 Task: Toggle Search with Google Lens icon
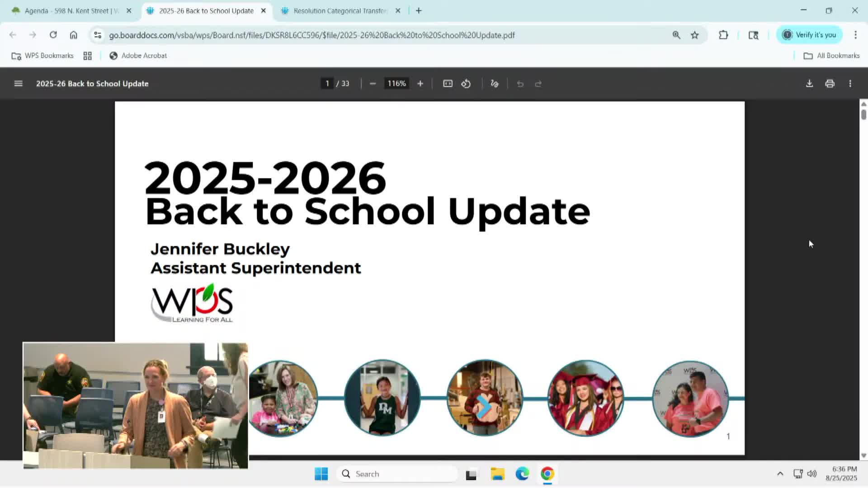click(x=754, y=35)
